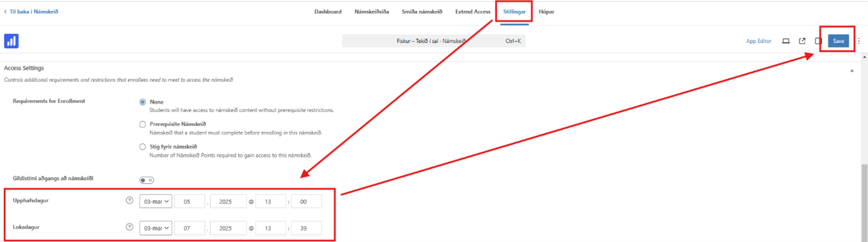868x242 pixels.
Task: Click the Save button
Action: (838, 41)
